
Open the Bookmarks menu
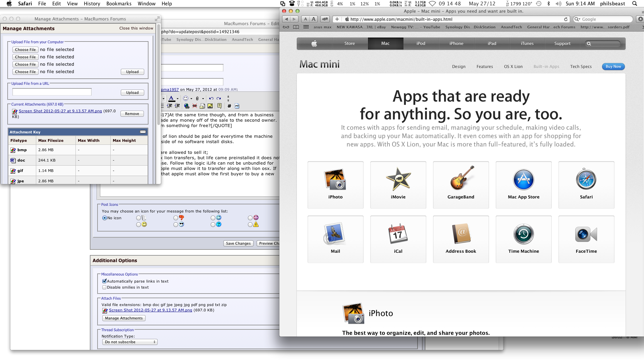(119, 4)
